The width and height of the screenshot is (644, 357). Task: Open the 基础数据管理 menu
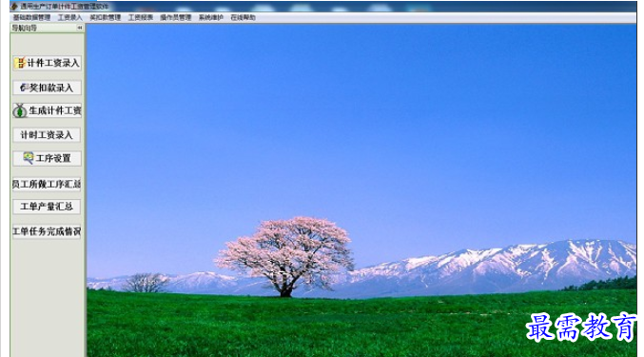coord(31,17)
